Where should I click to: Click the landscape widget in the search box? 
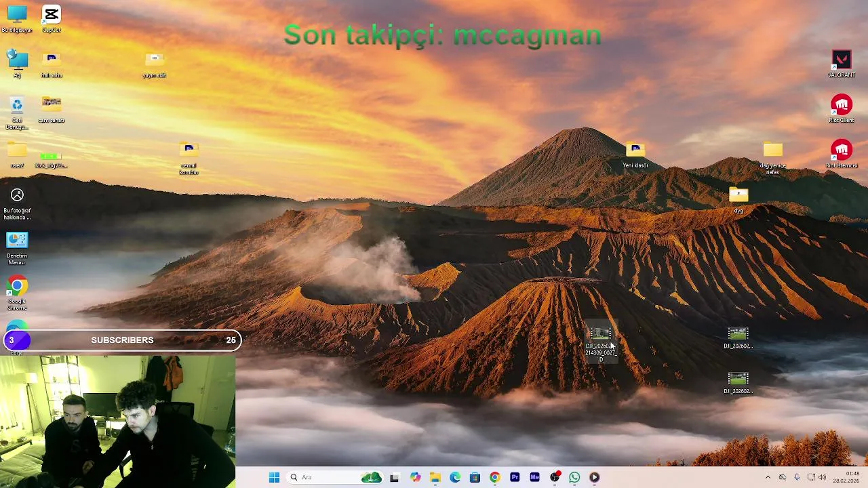tap(371, 477)
